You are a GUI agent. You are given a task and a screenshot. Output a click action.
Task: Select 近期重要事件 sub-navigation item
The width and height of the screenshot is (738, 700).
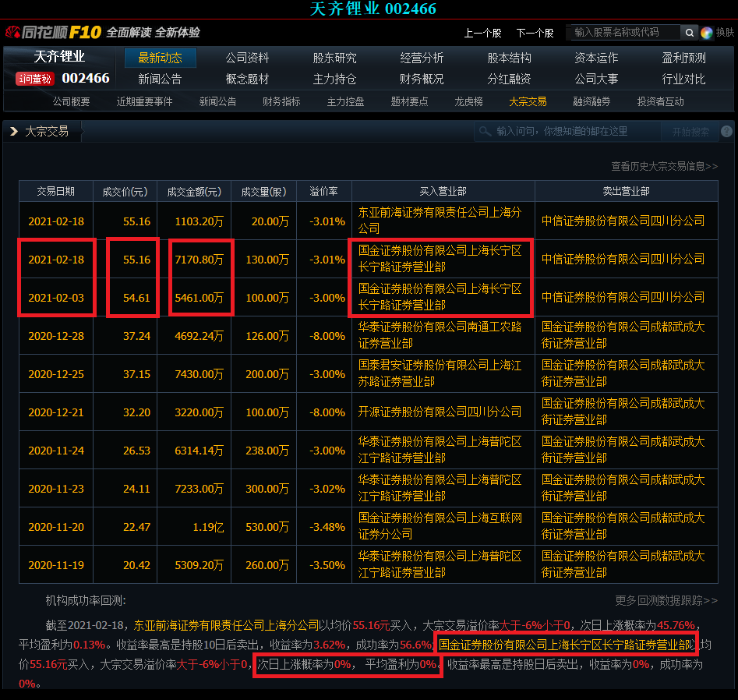[x=144, y=101]
